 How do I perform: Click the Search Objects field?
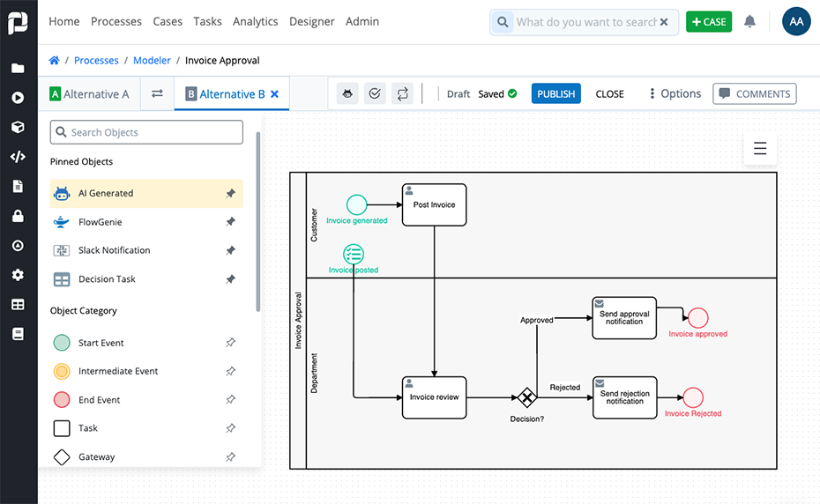point(146,132)
